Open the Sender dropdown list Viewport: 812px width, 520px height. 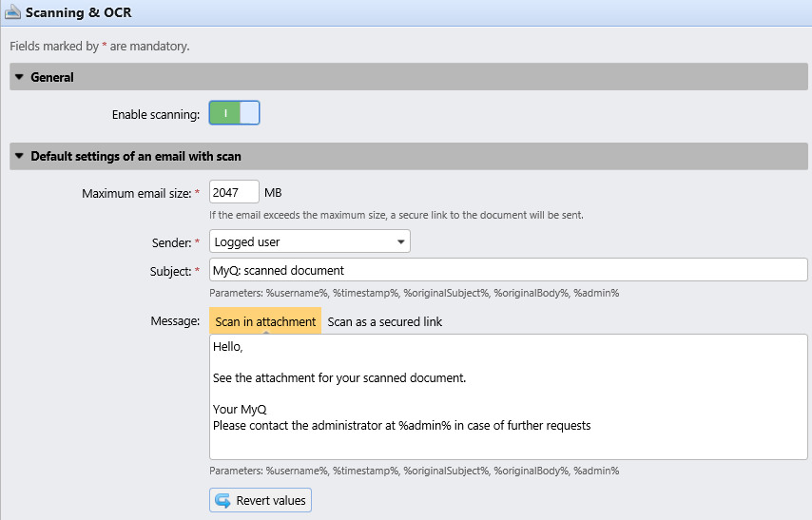tap(309, 241)
